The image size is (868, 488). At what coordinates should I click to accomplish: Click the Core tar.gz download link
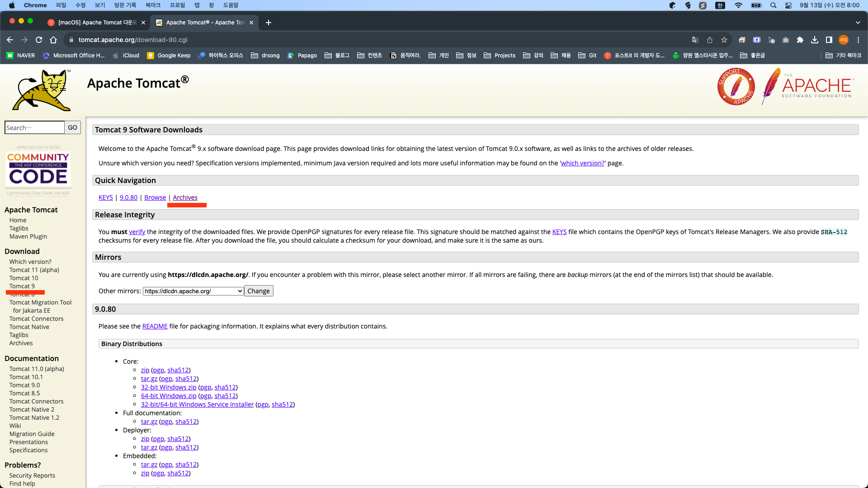point(149,379)
